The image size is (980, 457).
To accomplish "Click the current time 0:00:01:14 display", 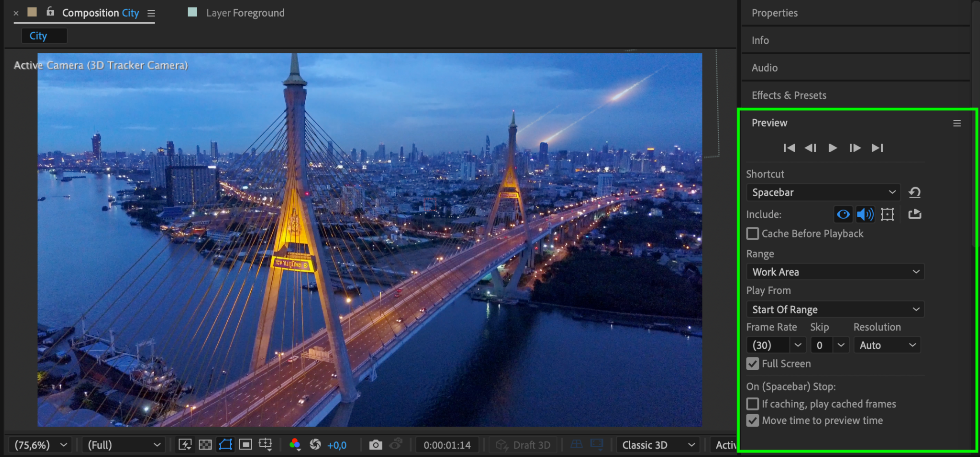I will [447, 445].
